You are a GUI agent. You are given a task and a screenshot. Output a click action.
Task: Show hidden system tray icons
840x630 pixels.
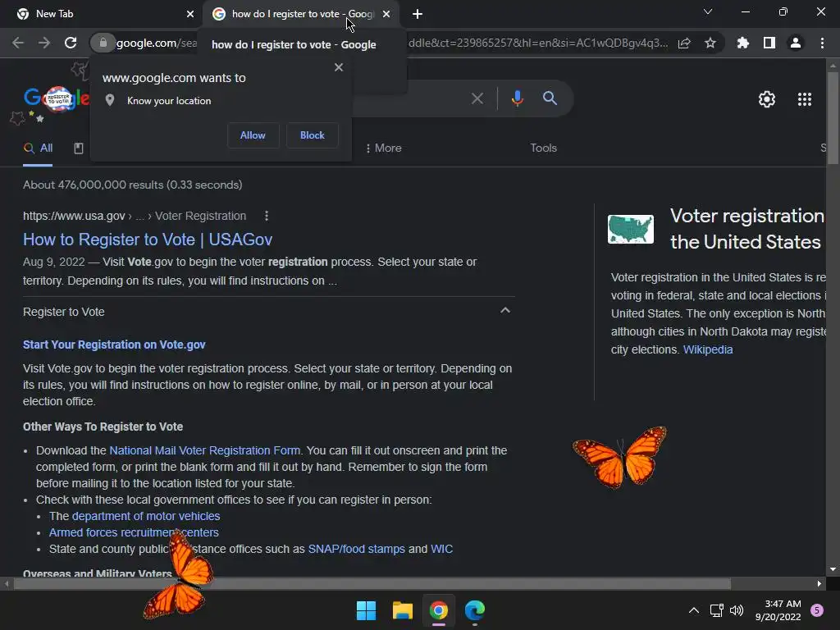click(x=694, y=610)
